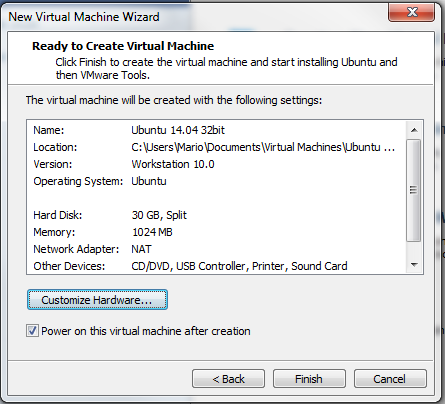445x404 pixels.
Task: Click the Customize Hardware button
Action: click(x=97, y=300)
